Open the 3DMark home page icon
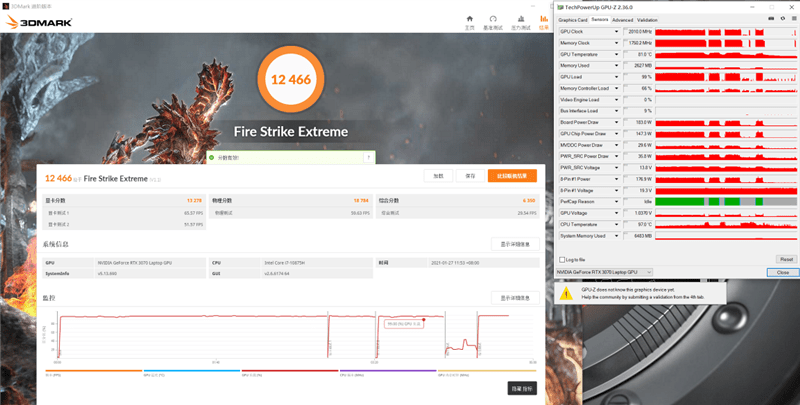The image size is (800, 405). (469, 19)
